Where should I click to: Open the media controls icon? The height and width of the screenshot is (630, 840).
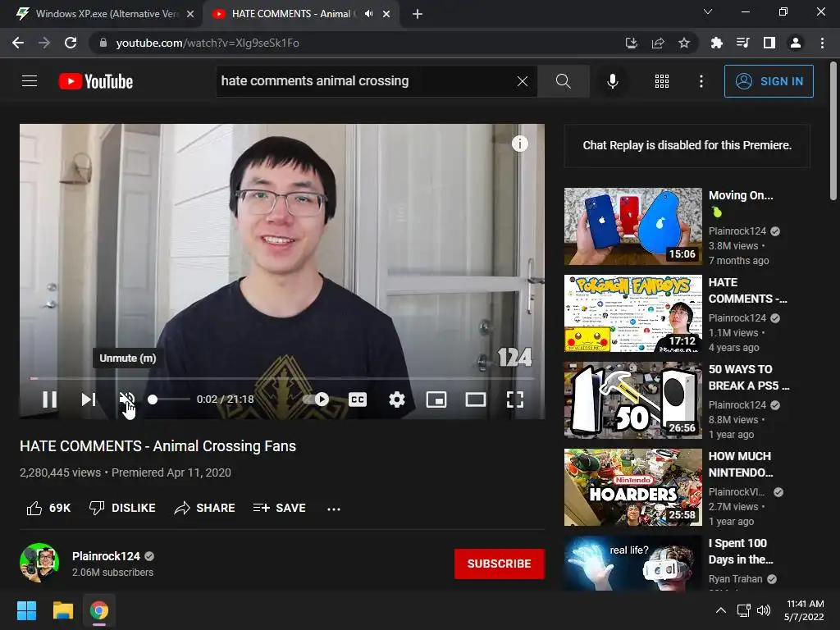(742, 43)
